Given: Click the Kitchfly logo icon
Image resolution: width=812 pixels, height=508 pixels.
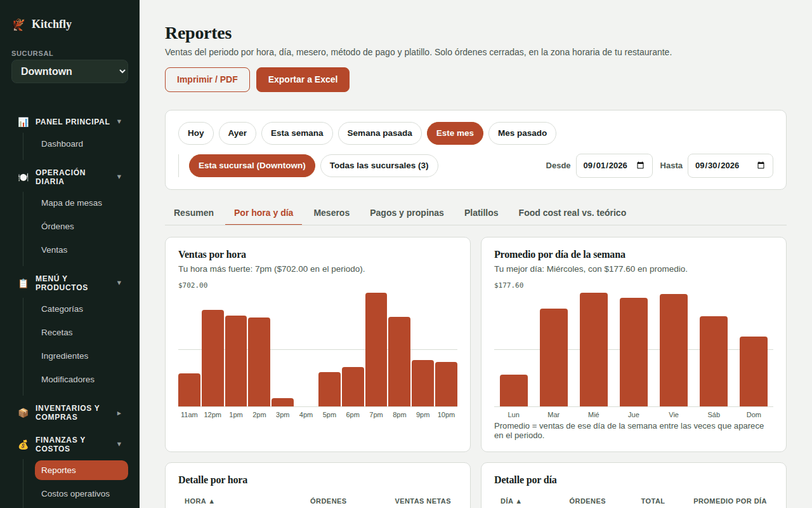Looking at the screenshot, I should click(18, 24).
